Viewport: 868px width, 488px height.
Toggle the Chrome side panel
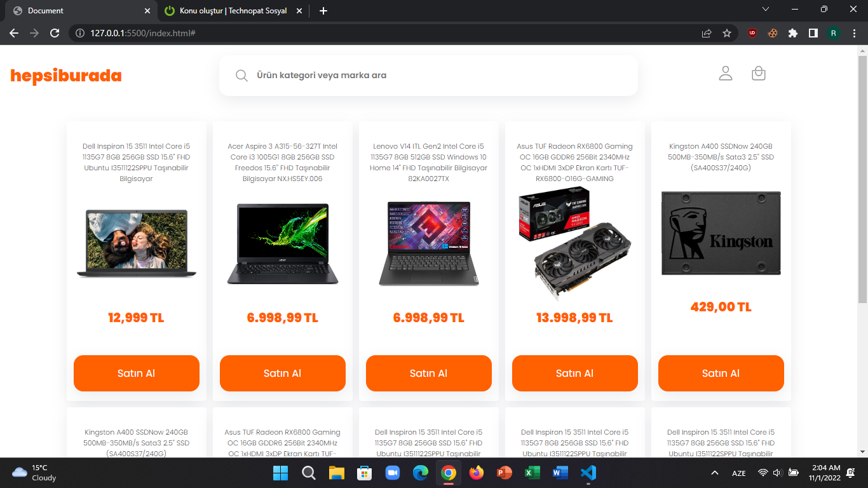813,33
